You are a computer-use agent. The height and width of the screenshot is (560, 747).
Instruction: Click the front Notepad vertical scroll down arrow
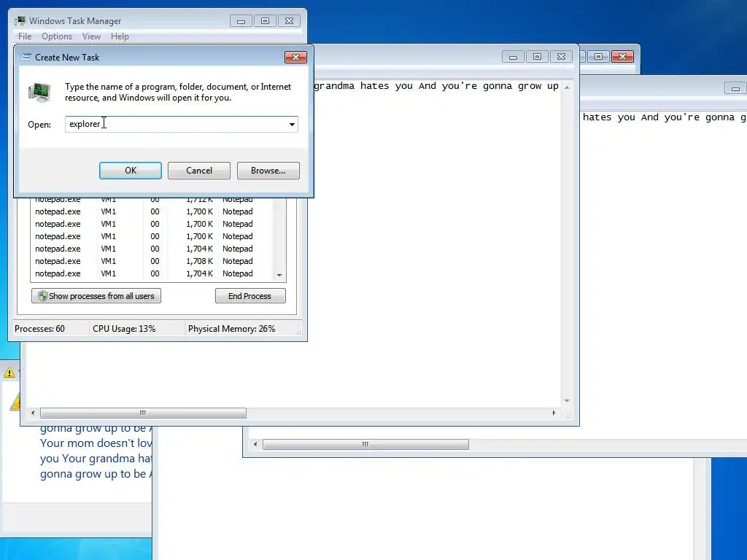point(567,401)
